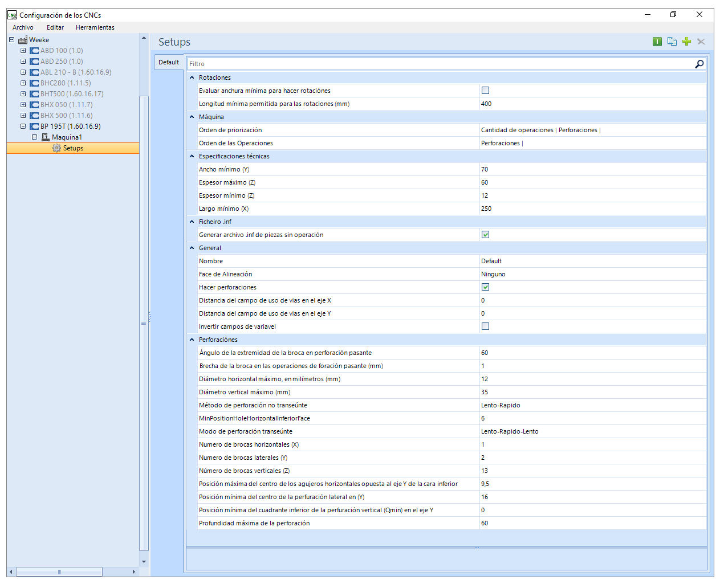724x588 pixels.
Task: Click the green rename setup icon
Action: click(657, 42)
